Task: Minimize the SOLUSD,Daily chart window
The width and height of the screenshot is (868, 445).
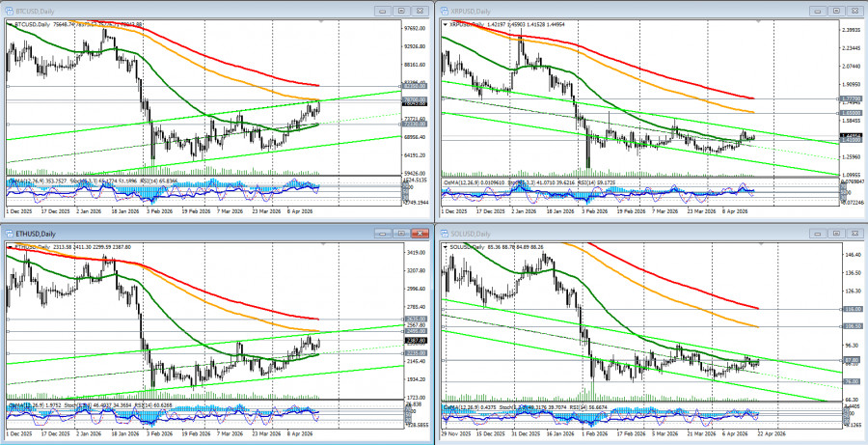Action: click(819, 234)
